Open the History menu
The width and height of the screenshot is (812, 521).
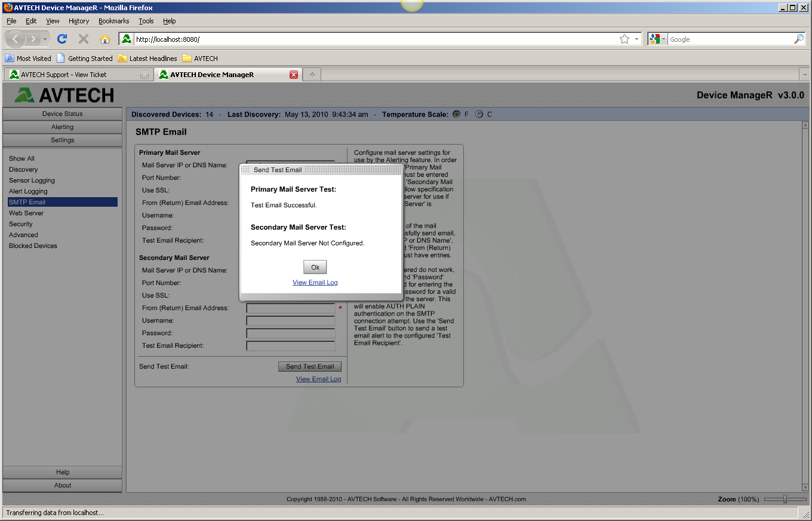point(79,21)
